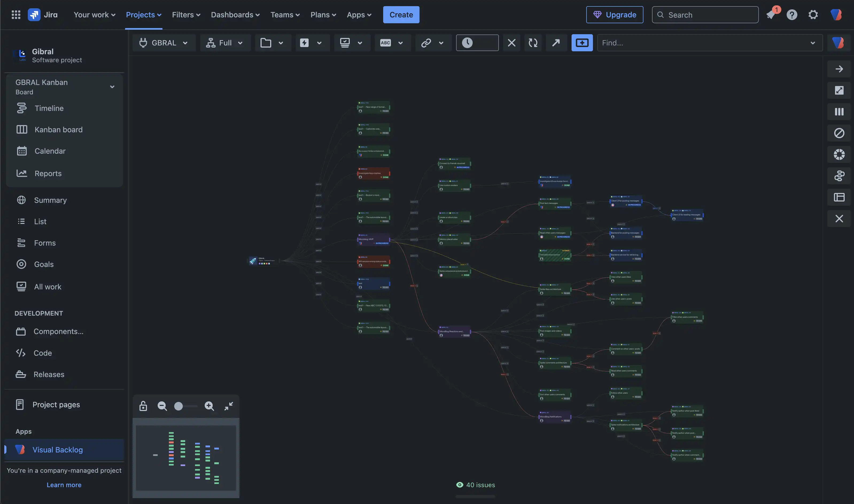Open the Settings gear icon
This screenshot has width=854, height=504.
813,15
